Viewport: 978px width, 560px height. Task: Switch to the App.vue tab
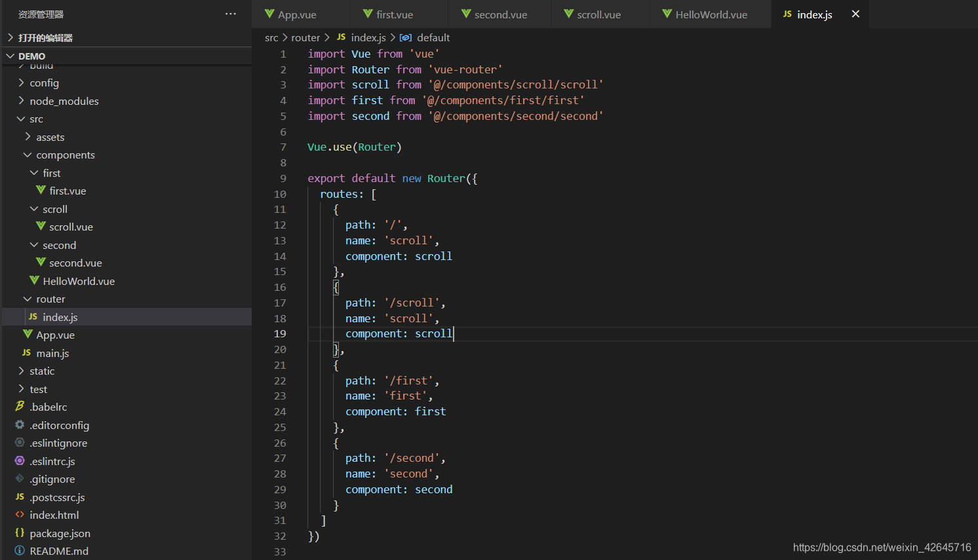click(x=301, y=14)
